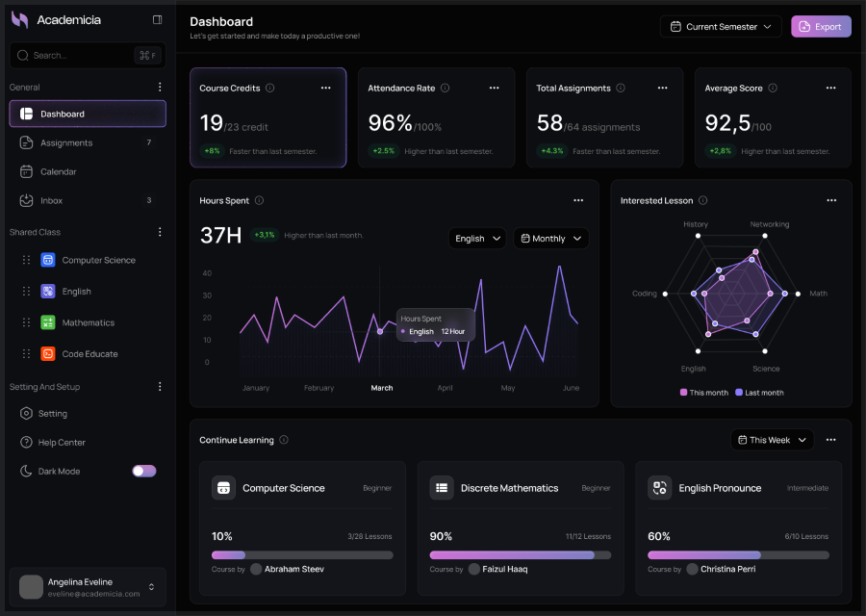Click info icon next to Hours Spent

pos(260,200)
